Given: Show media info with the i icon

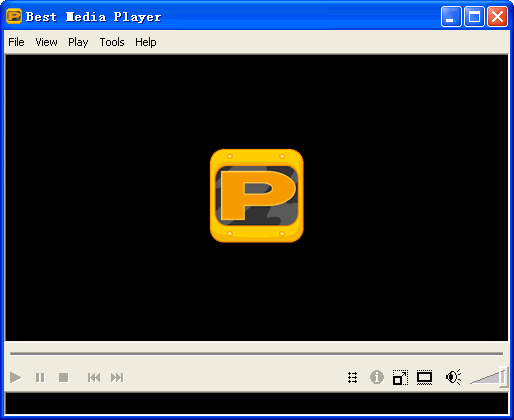Looking at the screenshot, I should click(377, 377).
